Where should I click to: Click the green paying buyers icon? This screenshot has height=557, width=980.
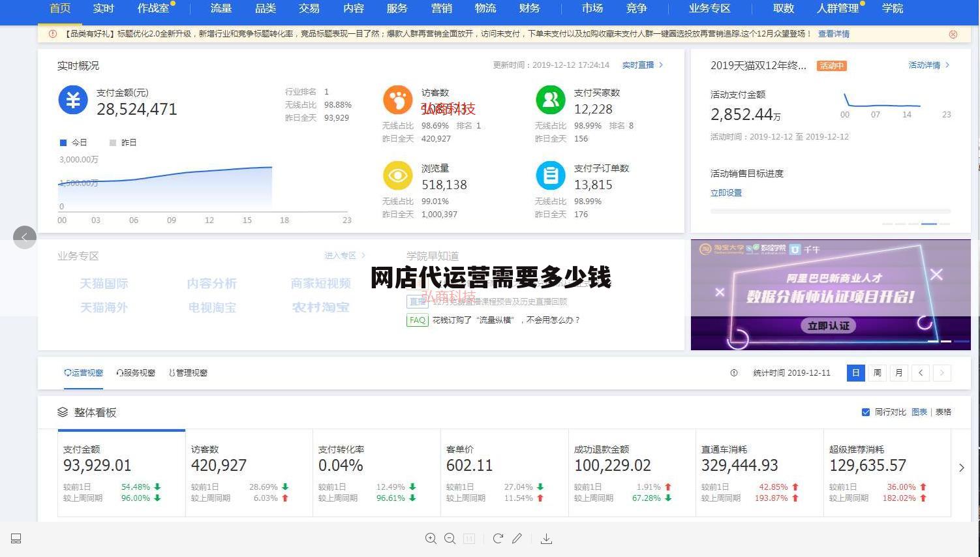click(550, 100)
